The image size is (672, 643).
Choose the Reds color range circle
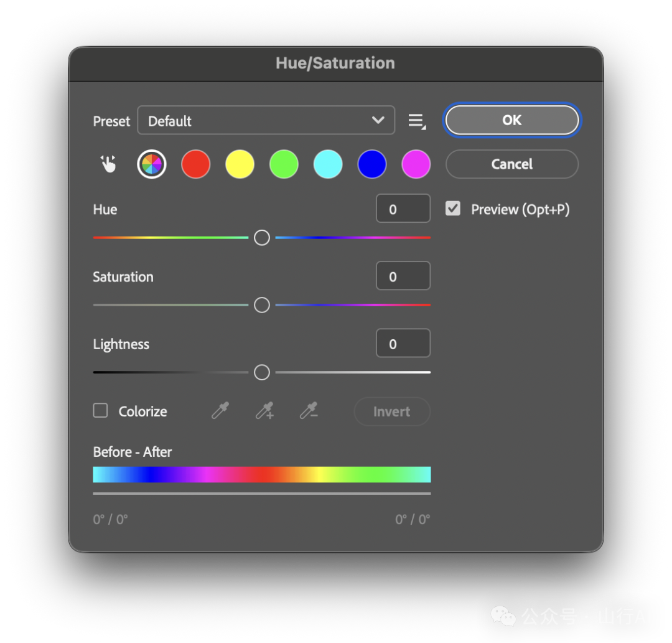[x=196, y=164]
